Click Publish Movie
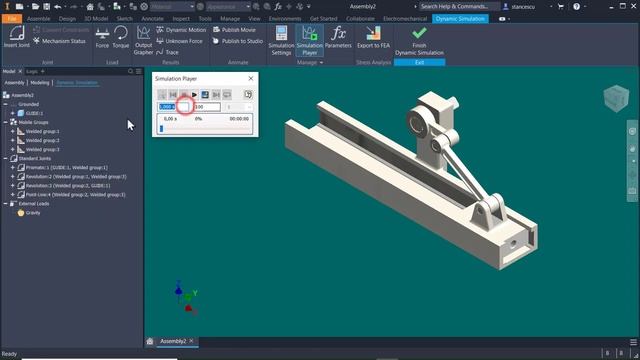 [234, 30]
